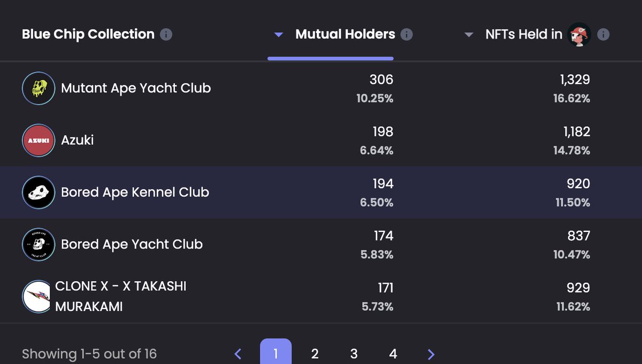Screen dimensions: 642x364
Task: Open the Azuki collection name link
Action: point(78,141)
